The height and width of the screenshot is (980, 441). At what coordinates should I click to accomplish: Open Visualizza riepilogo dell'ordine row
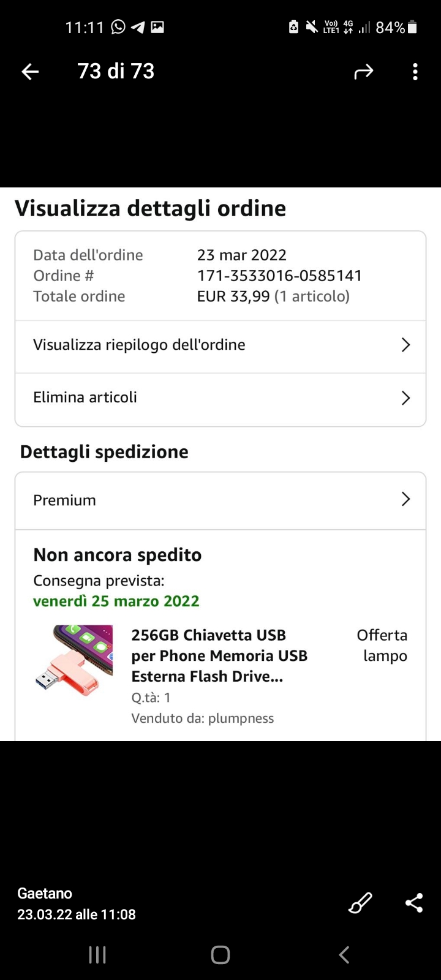click(x=139, y=345)
